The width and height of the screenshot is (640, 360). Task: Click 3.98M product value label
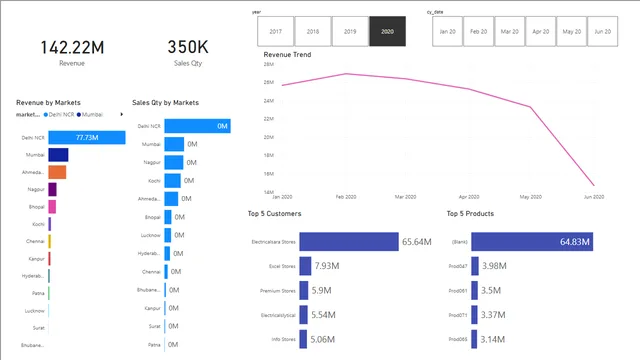494,266
